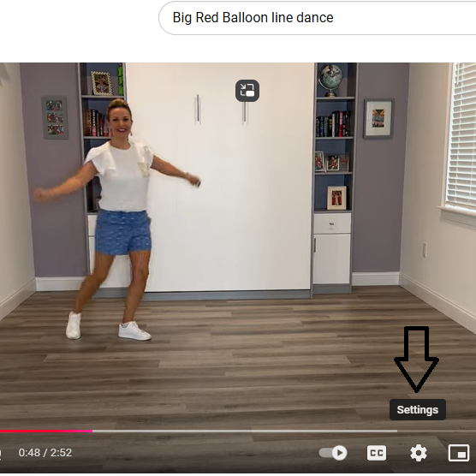Open the Settings gear in player controls
476x476 pixels.
(419, 453)
